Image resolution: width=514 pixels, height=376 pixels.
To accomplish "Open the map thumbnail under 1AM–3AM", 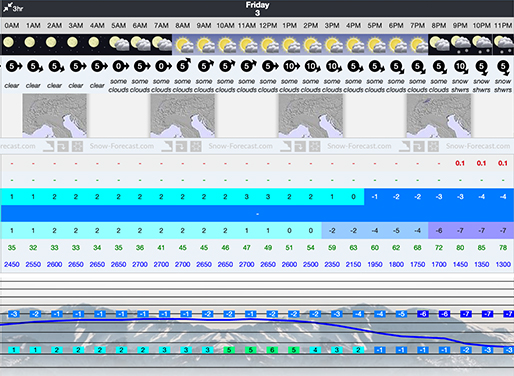I will pyautogui.click(x=55, y=116).
